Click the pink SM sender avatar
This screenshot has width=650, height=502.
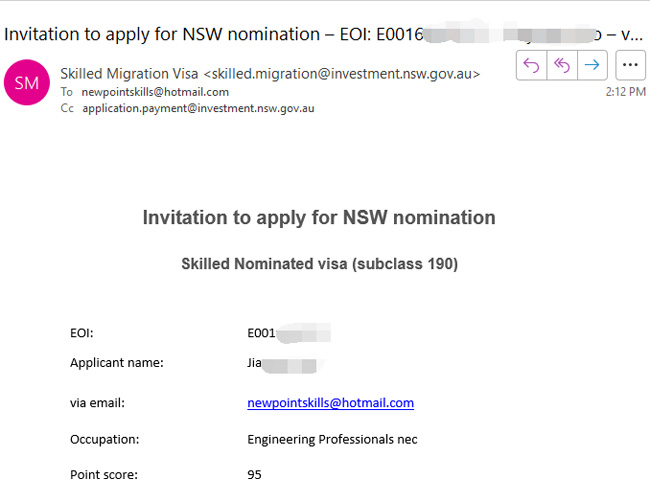coord(27,82)
